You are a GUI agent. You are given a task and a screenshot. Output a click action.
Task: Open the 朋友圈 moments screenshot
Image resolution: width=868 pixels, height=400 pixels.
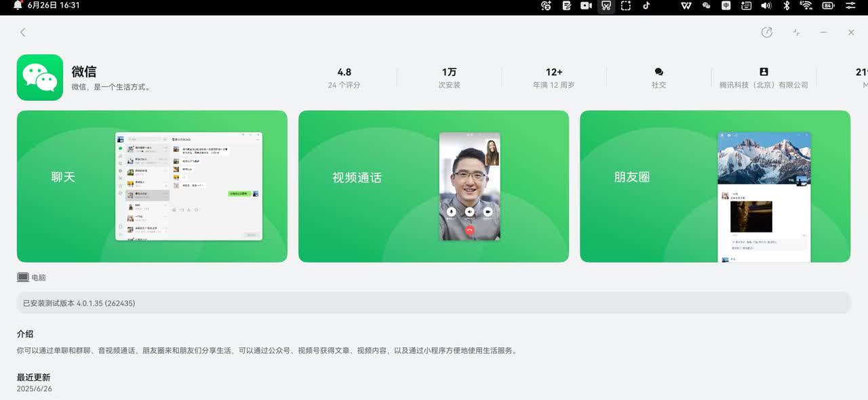tap(715, 186)
